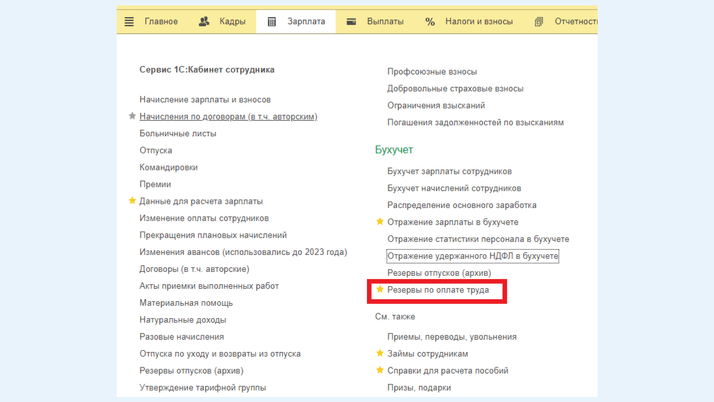The height and width of the screenshot is (402, 714).
Task: Click the wallet icon of Выплаты section
Action: (x=351, y=21)
